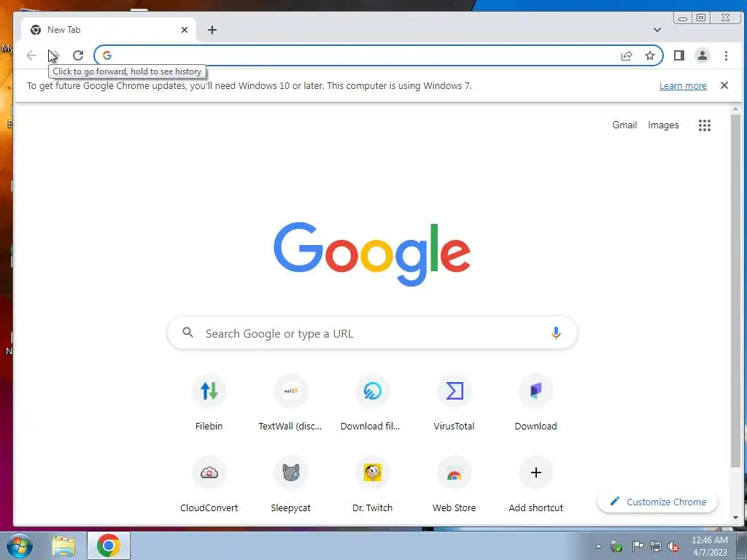Open the Windows Start orb
747x560 pixels.
pyautogui.click(x=20, y=545)
